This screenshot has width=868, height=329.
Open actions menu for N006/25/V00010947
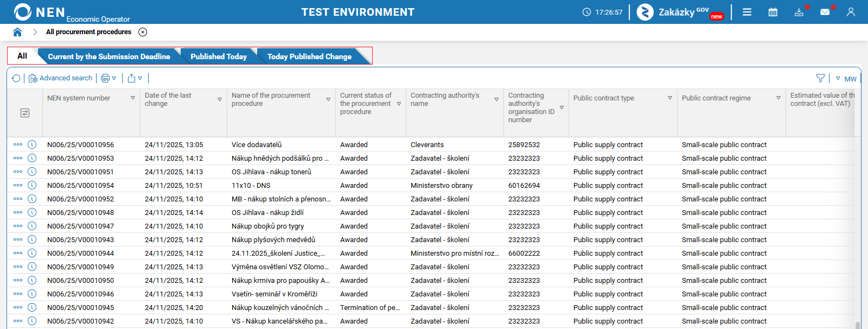tap(18, 226)
